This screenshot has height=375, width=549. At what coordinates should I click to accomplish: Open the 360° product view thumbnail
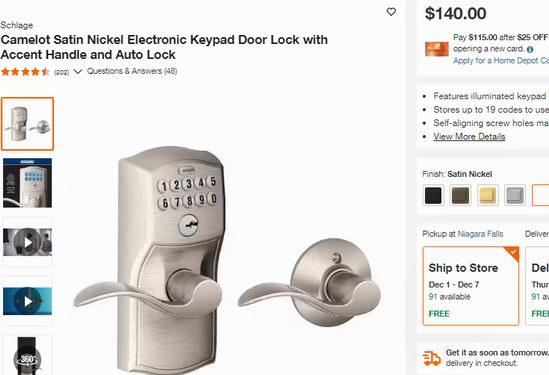(x=27, y=355)
